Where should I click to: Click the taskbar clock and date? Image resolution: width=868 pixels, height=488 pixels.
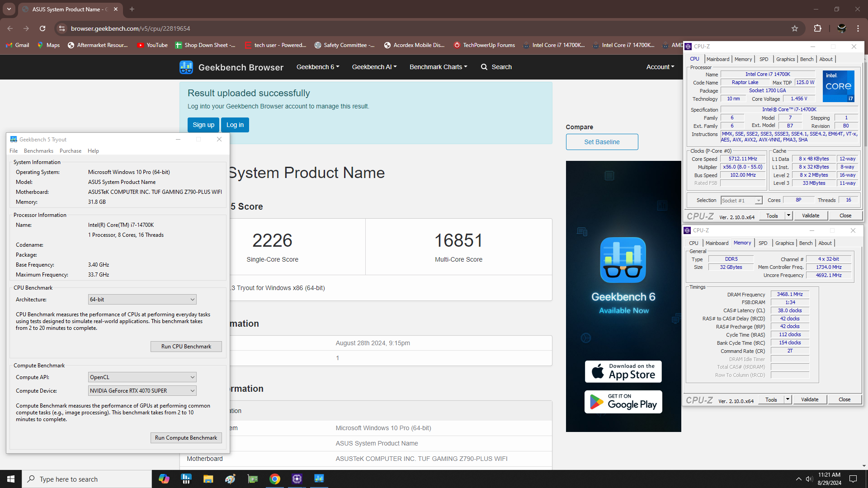829,479
